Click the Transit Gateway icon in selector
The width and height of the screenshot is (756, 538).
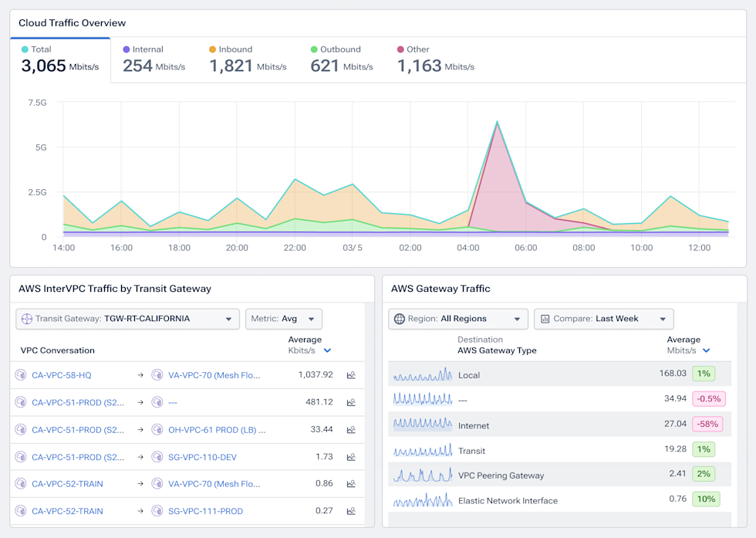click(x=27, y=319)
